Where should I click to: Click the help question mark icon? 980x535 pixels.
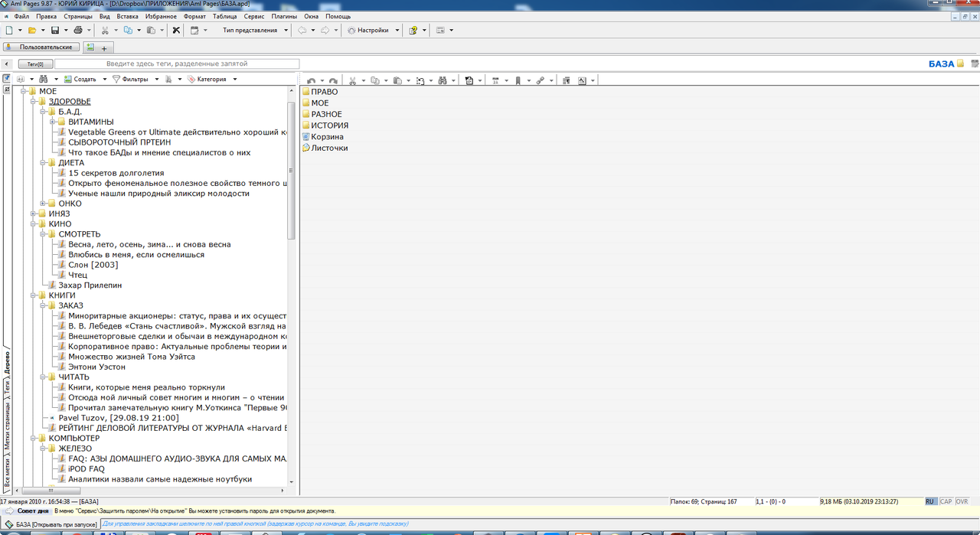(x=413, y=30)
